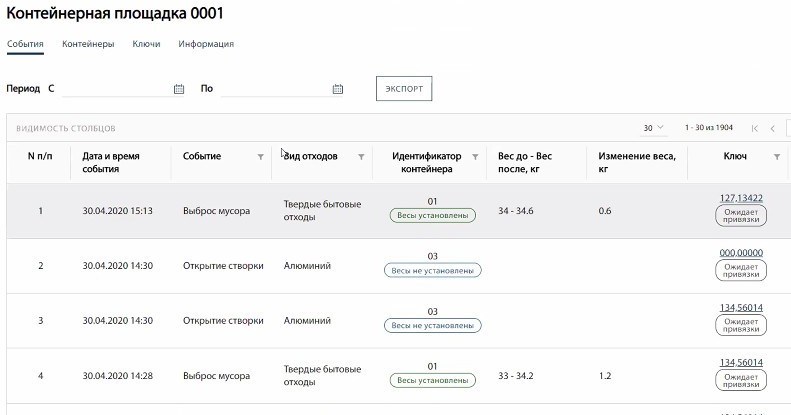Click Выброс мусора in row 4
The image size is (791, 415).
tap(216, 376)
